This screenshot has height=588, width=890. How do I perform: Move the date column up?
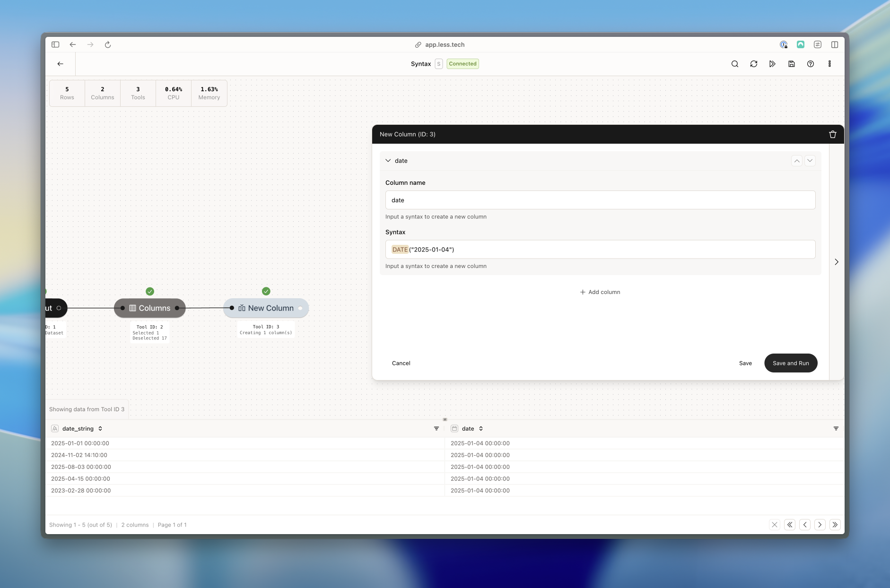[x=797, y=161]
